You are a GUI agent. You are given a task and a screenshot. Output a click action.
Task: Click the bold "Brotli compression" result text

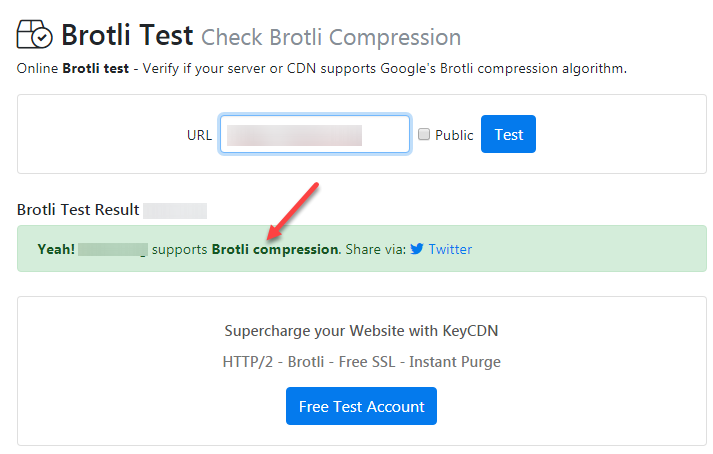point(275,249)
